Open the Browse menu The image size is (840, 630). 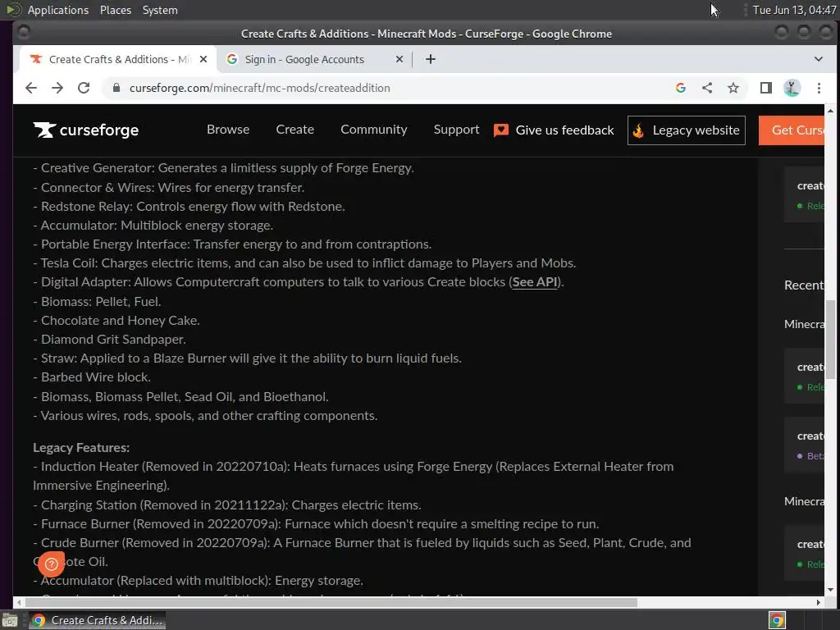click(228, 130)
